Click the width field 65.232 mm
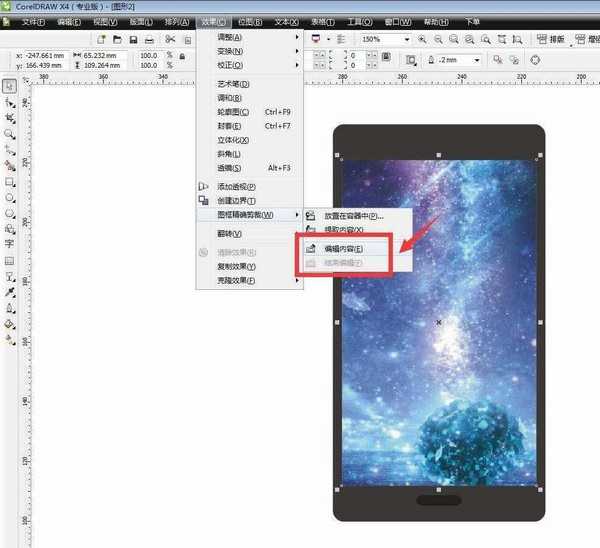Image resolution: width=600 pixels, height=548 pixels. (103, 55)
